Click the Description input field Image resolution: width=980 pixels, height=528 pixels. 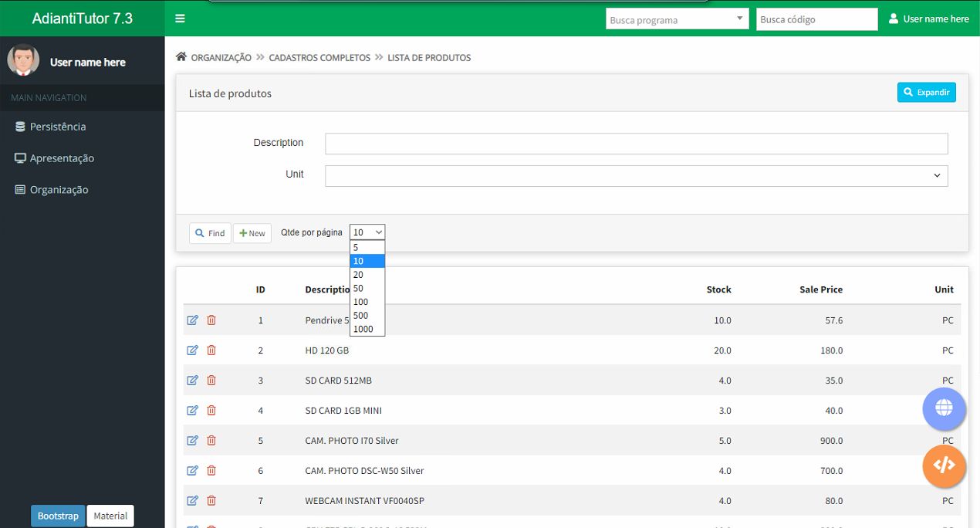[x=636, y=144]
